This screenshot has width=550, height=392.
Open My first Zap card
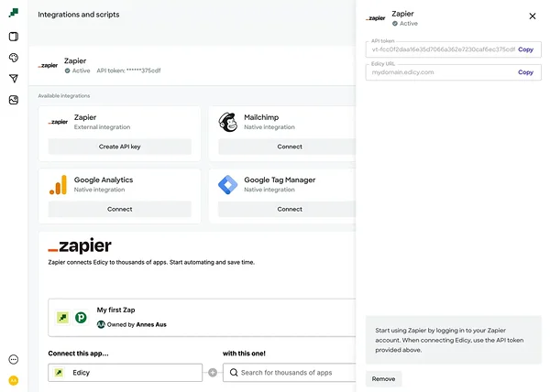pyautogui.click(x=202, y=318)
